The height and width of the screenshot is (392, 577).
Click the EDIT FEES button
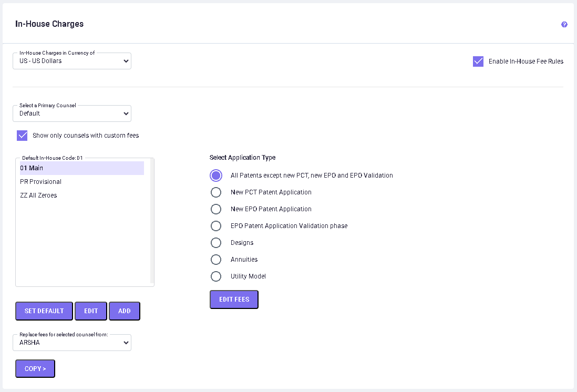pyautogui.click(x=234, y=300)
